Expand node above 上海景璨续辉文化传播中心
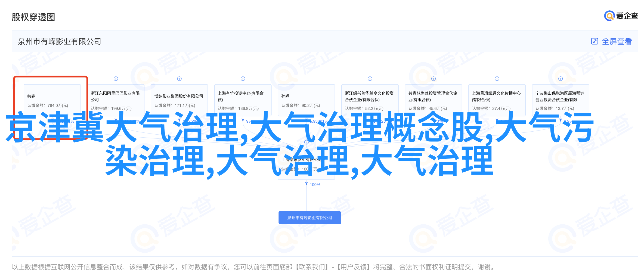644x279 pixels. [x=497, y=79]
